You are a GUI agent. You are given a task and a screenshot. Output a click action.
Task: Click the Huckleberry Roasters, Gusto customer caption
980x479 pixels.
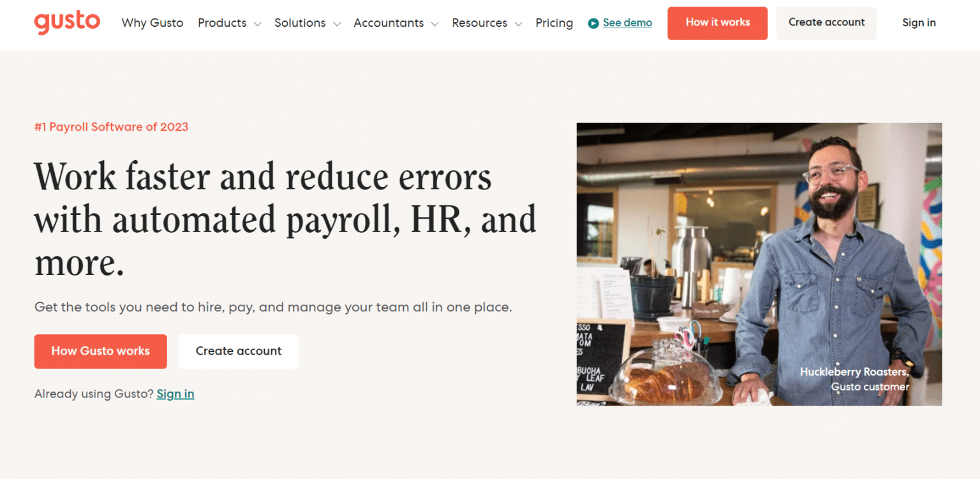click(855, 380)
